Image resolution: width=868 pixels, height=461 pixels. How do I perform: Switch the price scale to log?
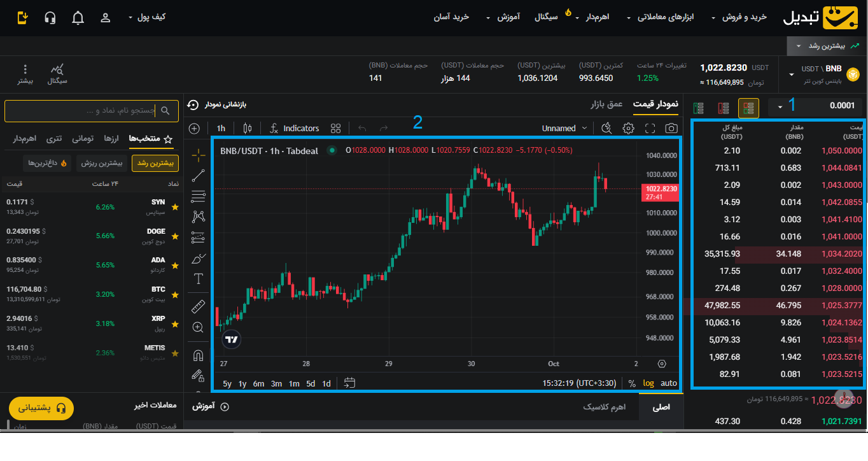click(648, 383)
